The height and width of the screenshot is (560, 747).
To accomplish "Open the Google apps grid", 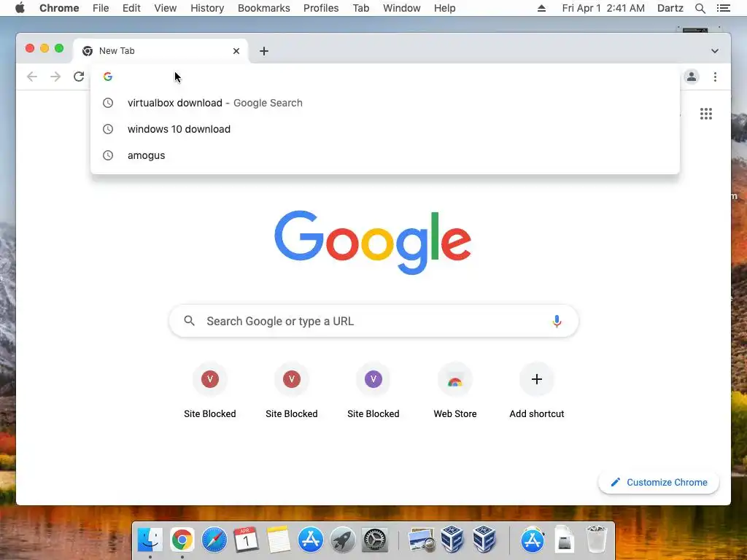I will 706,114.
